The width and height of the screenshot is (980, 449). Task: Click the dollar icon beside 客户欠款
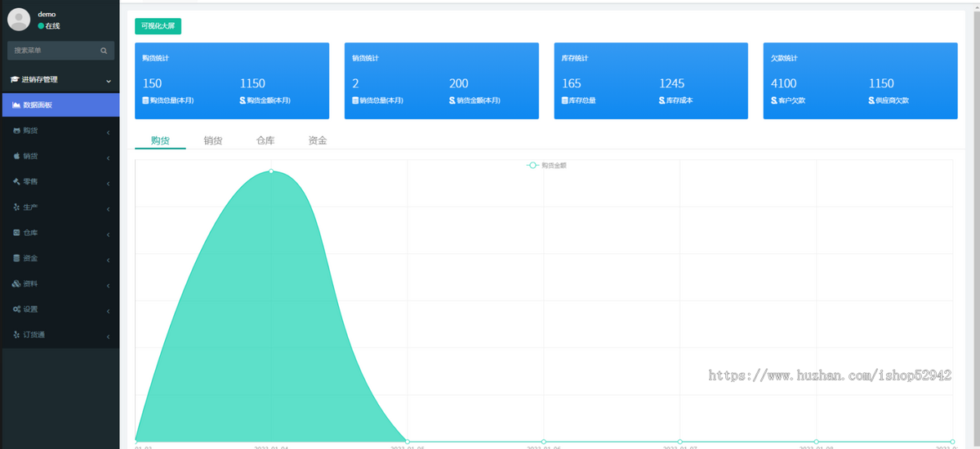[774, 100]
